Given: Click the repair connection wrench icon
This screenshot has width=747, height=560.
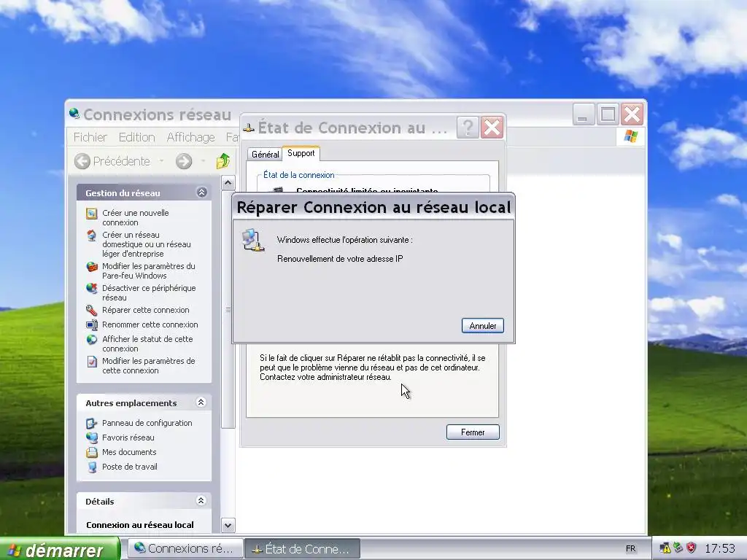Looking at the screenshot, I should pyautogui.click(x=91, y=311).
